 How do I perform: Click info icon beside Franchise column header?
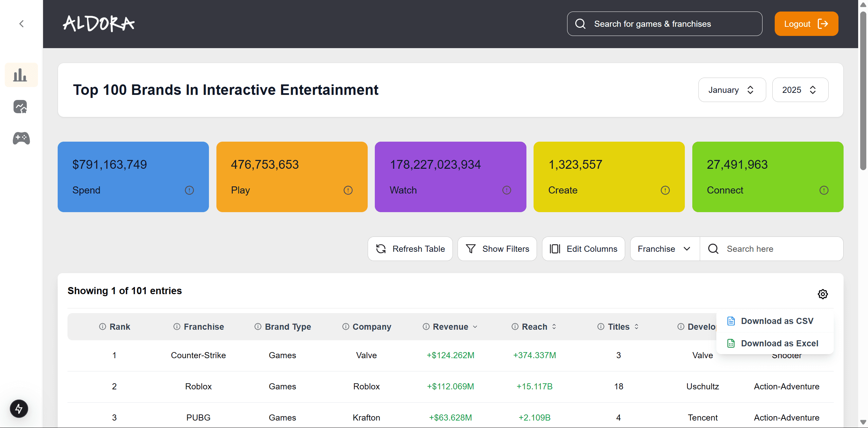point(177,327)
